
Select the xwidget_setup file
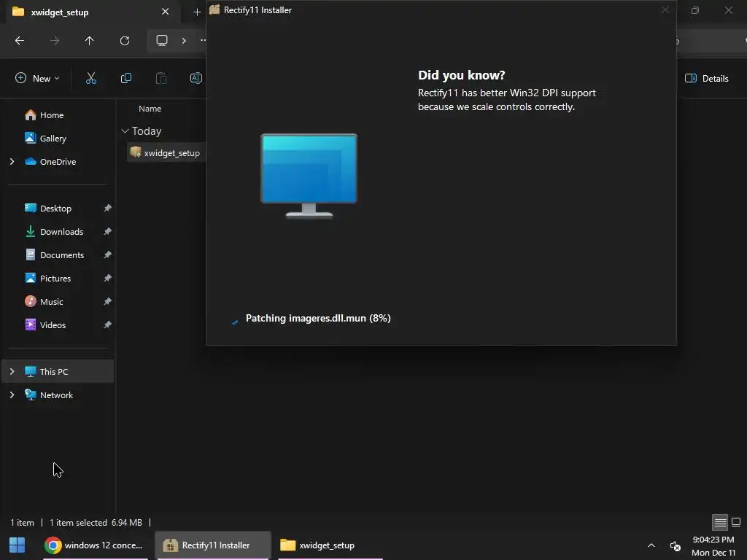166,153
